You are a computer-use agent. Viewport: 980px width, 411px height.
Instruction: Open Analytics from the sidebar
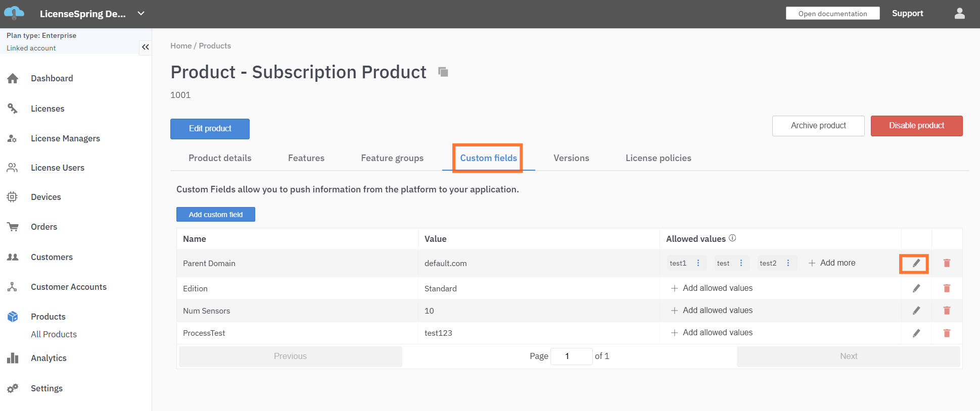[49, 358]
